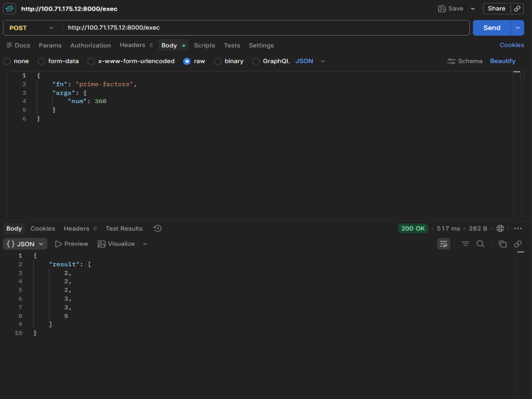Open the Scripts tab
Viewport: 532px width, 399px height.
(204, 45)
